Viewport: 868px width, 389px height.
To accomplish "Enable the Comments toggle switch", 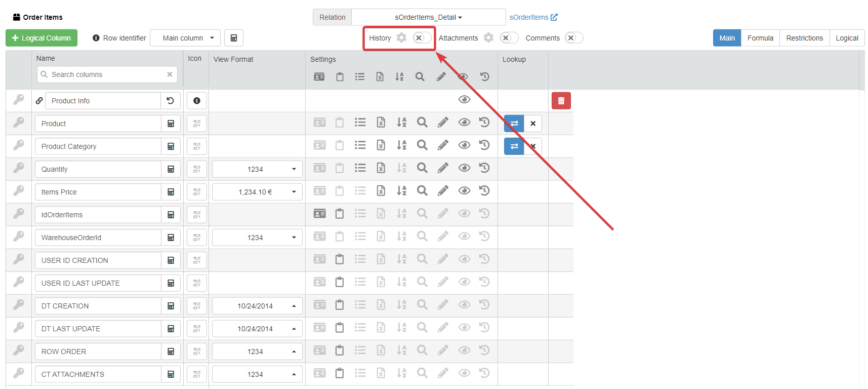I will (x=573, y=38).
